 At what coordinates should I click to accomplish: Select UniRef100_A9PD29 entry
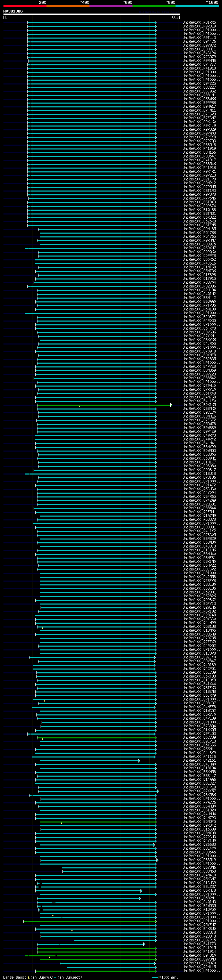tap(199, 129)
